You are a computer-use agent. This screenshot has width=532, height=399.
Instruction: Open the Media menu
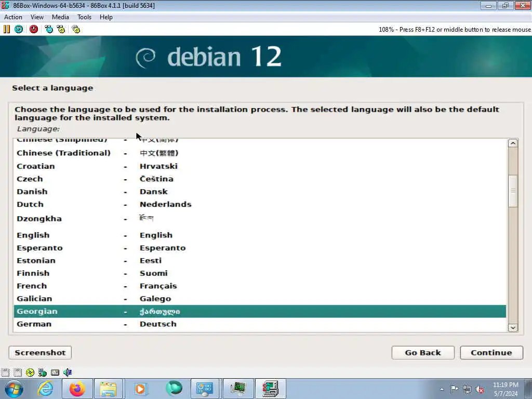click(60, 17)
